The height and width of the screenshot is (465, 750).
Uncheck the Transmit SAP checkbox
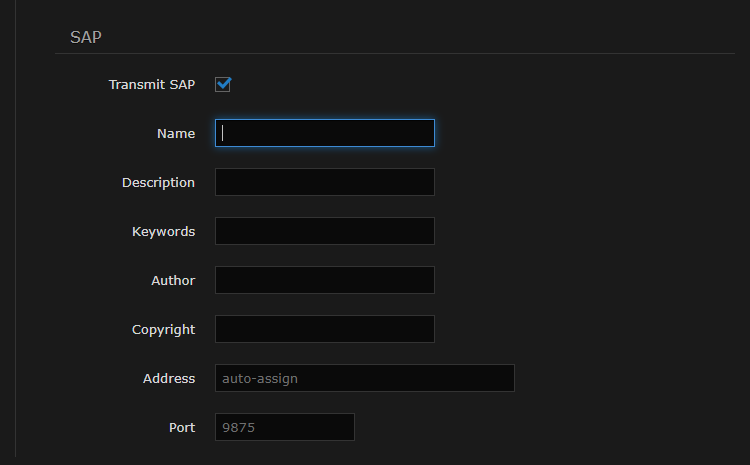click(223, 84)
